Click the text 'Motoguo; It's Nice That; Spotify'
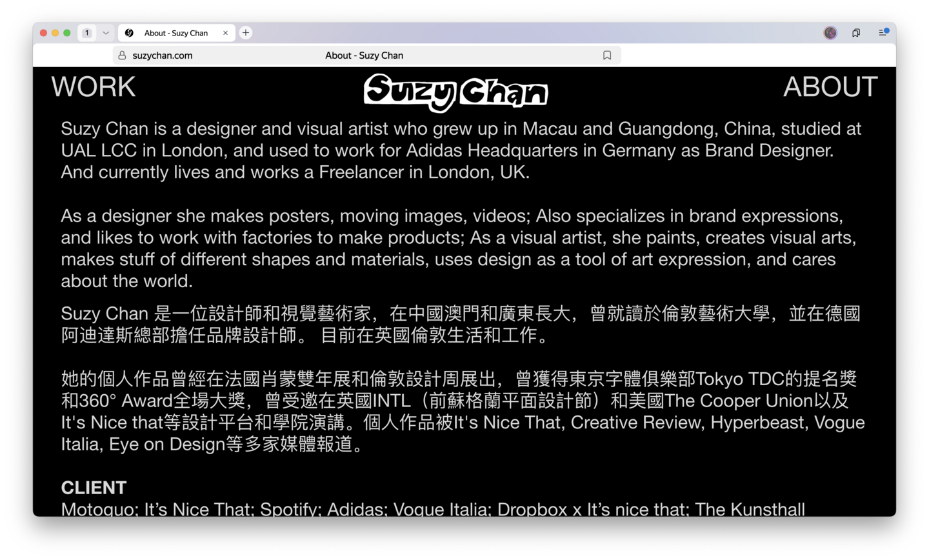This screenshot has width=929, height=560. click(190, 509)
